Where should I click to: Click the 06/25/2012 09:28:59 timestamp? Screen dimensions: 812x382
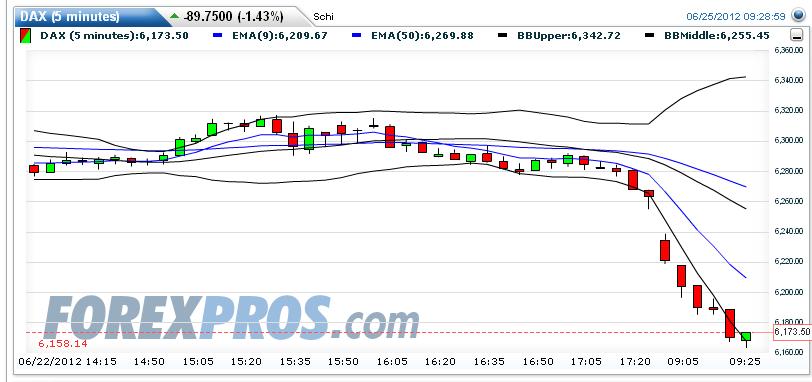click(736, 16)
